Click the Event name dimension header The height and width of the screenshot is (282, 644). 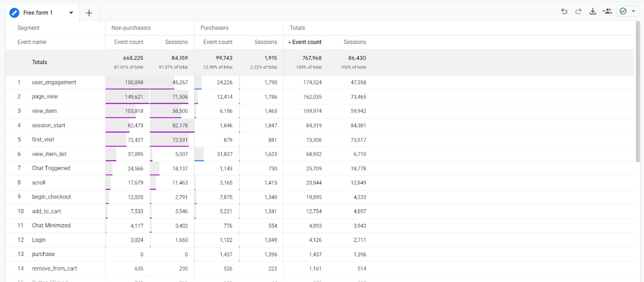point(32,42)
